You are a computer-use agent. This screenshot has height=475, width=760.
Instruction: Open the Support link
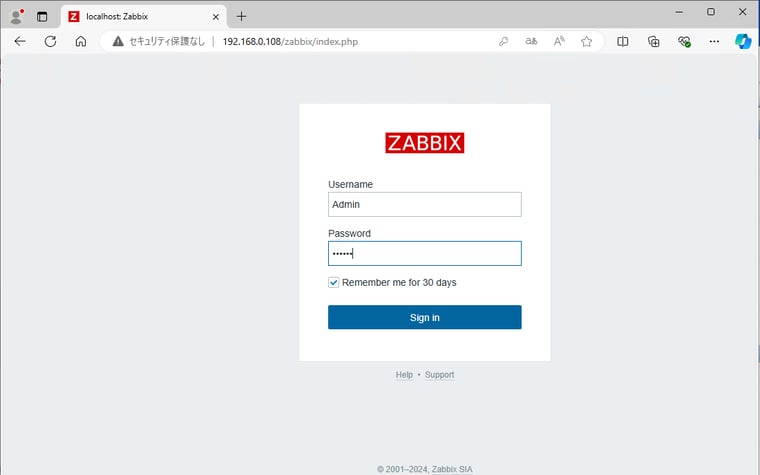pyautogui.click(x=440, y=375)
